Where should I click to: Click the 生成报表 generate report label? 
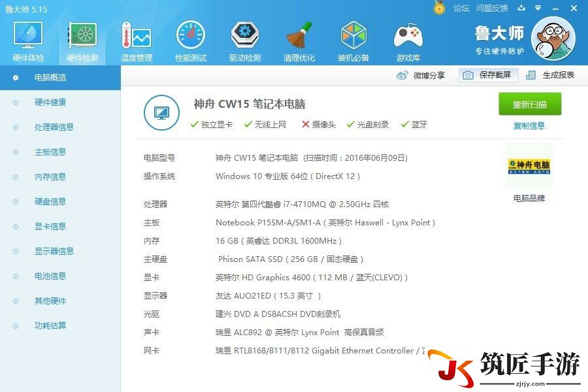click(559, 75)
